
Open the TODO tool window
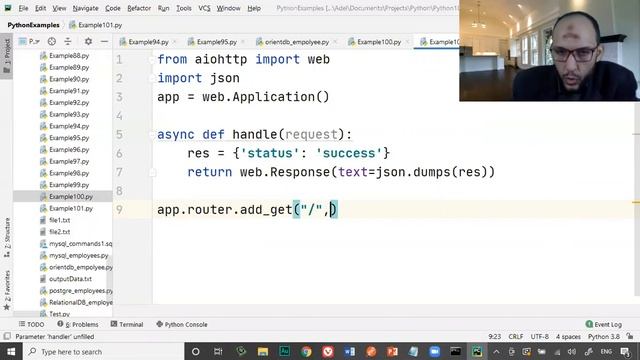(31, 324)
